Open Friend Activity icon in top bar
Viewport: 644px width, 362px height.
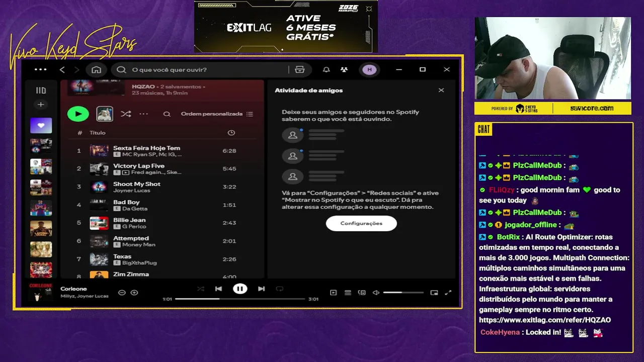coord(344,70)
